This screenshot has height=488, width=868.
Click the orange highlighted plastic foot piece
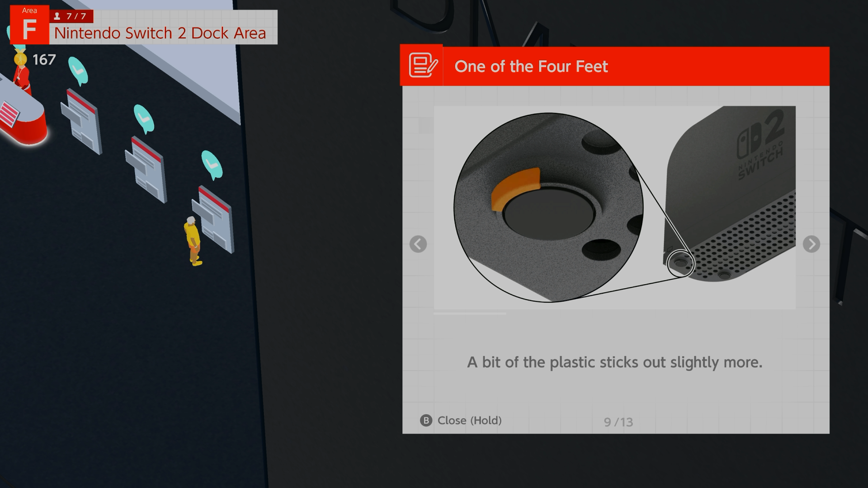[x=516, y=188]
